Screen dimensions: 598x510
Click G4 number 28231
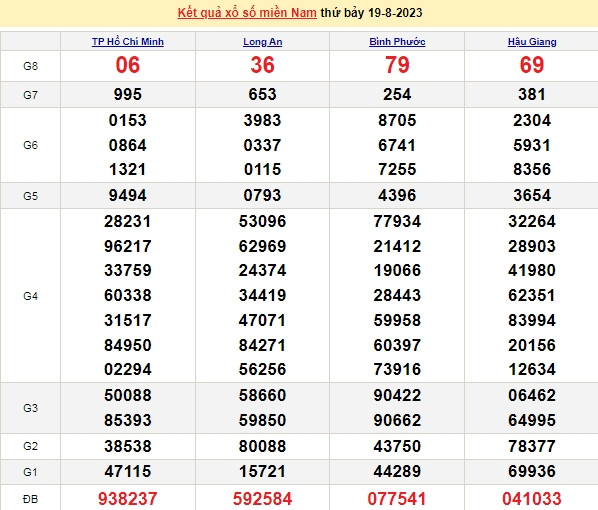(x=128, y=221)
